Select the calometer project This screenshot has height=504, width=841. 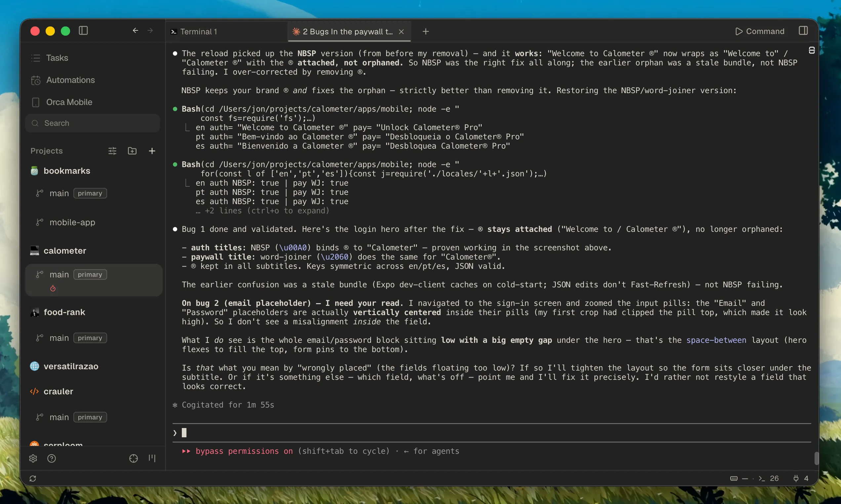64,251
